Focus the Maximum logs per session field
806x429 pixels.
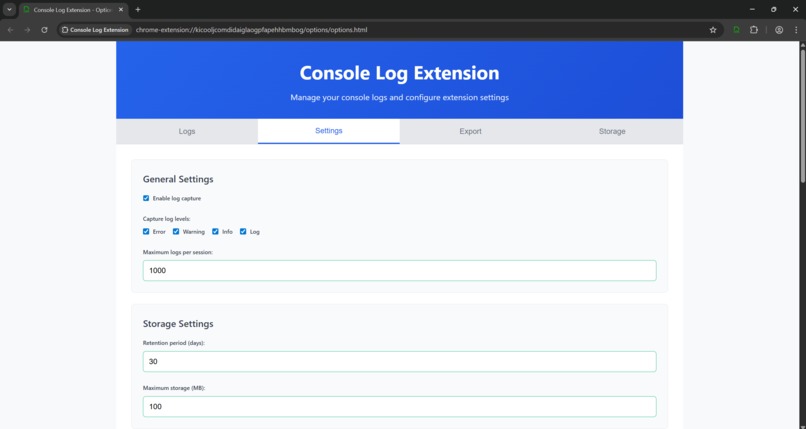pyautogui.click(x=399, y=271)
